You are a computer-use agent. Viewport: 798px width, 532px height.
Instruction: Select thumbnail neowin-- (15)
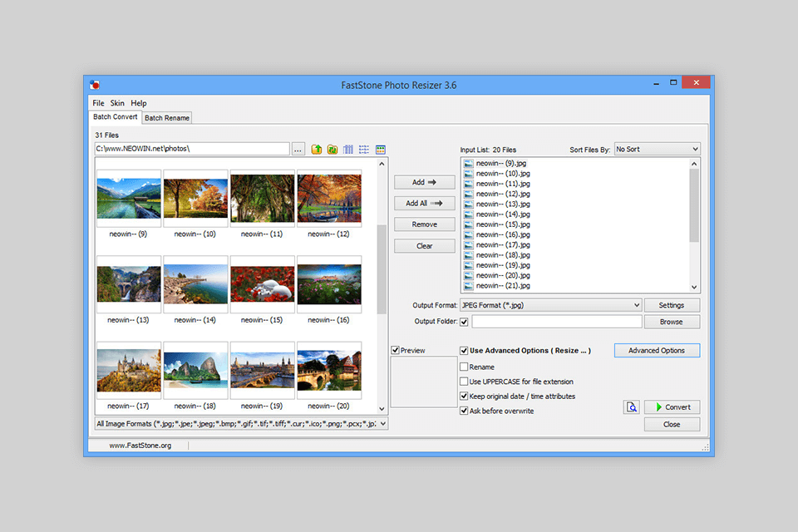point(263,284)
